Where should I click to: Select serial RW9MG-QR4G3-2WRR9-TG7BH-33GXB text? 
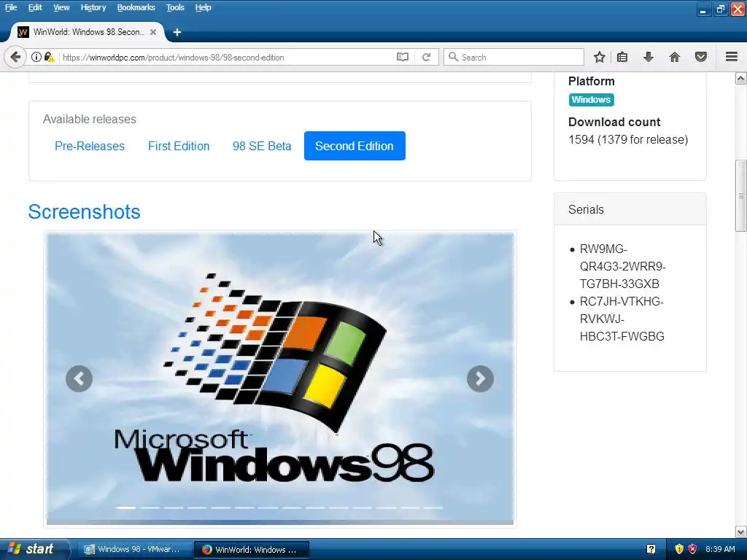pyautogui.click(x=622, y=266)
